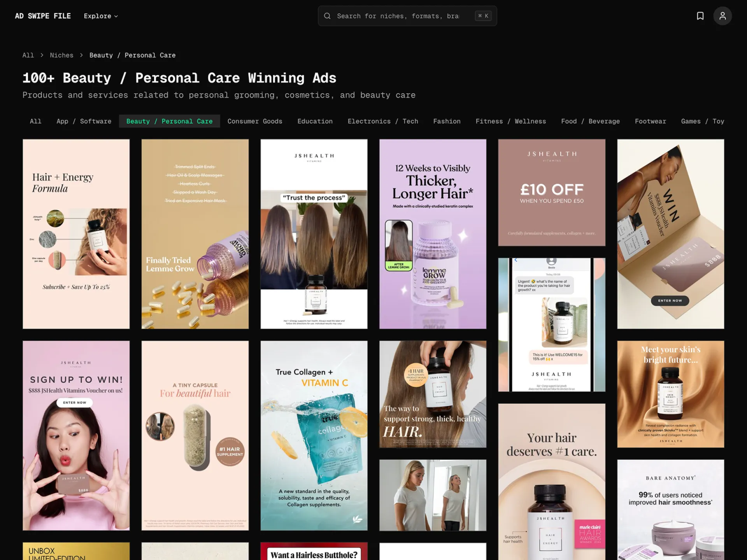Select the Fitness / Wellness tab
The height and width of the screenshot is (560, 747).
click(x=510, y=121)
